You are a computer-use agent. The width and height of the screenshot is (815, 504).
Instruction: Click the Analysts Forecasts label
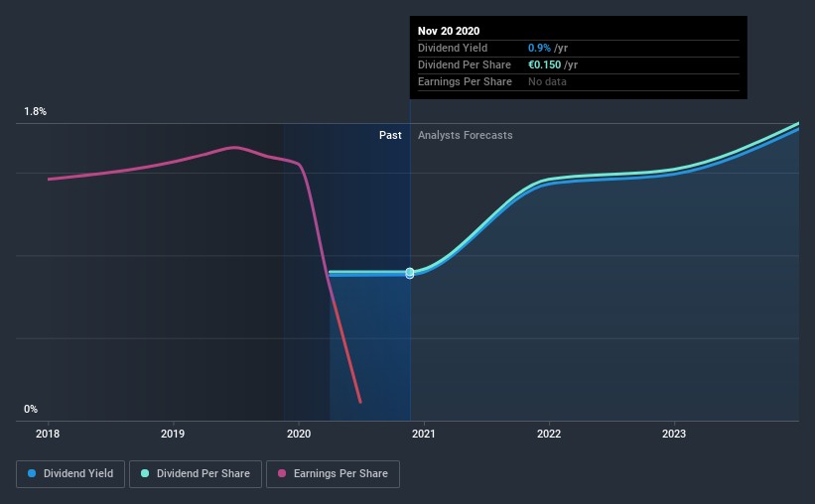[x=466, y=135]
